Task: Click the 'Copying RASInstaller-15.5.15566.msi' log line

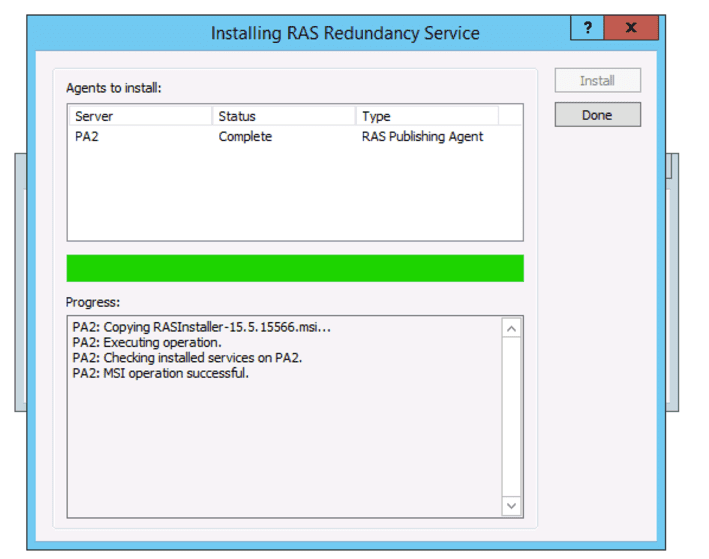Action: (x=202, y=327)
